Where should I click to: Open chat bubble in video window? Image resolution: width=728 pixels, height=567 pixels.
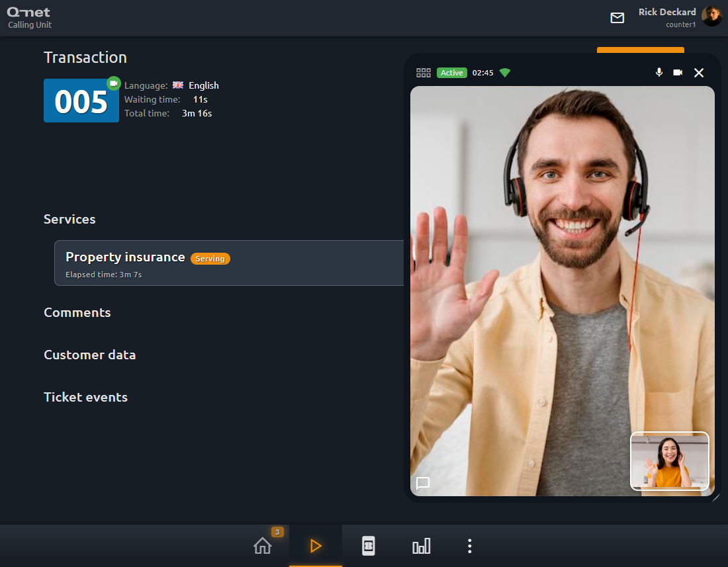[423, 483]
